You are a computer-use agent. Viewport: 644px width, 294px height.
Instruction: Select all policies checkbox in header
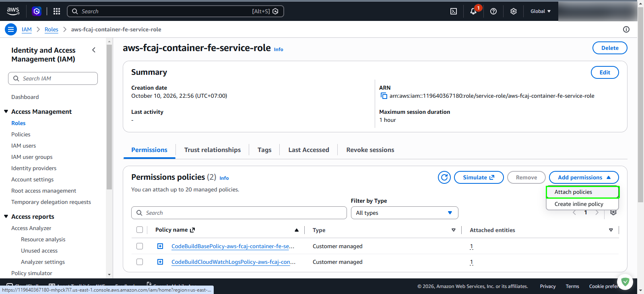tap(140, 230)
